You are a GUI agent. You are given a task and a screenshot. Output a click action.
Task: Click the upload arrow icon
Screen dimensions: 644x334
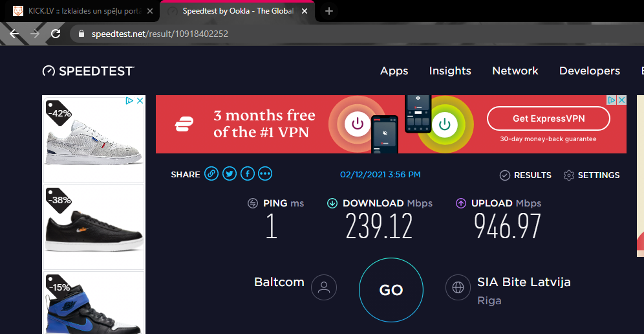coord(461,203)
